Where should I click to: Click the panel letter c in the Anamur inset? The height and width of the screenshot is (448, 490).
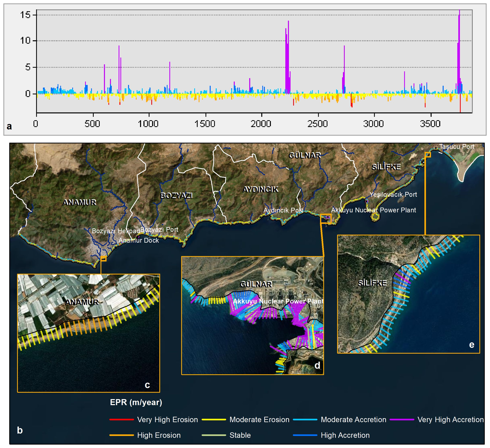coord(147,385)
